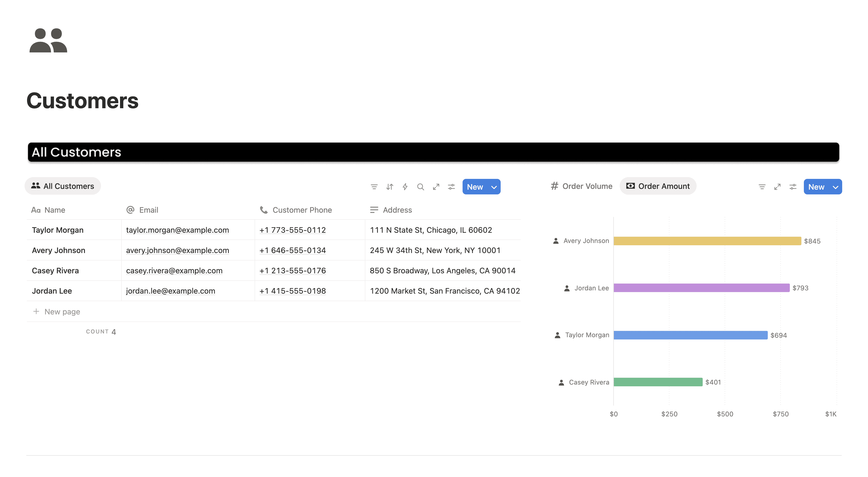Expand chart view to full page
The image size is (868, 477).
click(777, 187)
